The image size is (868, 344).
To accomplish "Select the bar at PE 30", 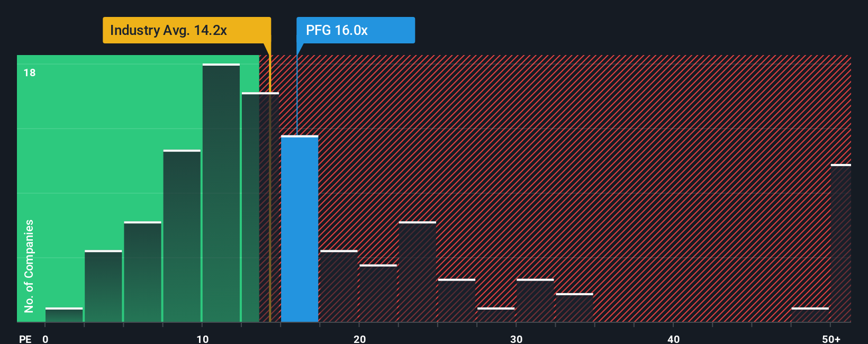I will tap(535, 300).
